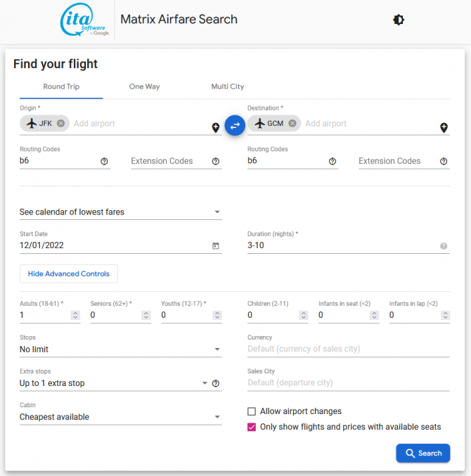The width and height of the screenshot is (471, 476).
Task: Show help for destination Extension Codes
Action: 444,161
